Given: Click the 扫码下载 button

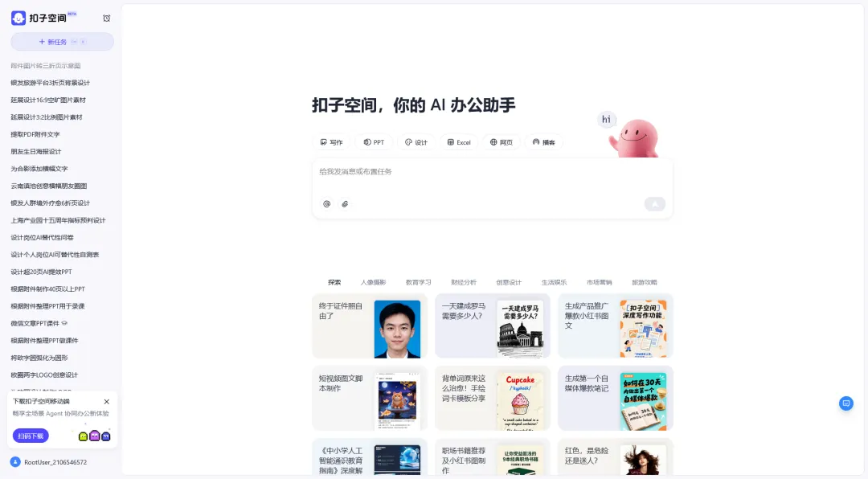Looking at the screenshot, I should (x=31, y=436).
